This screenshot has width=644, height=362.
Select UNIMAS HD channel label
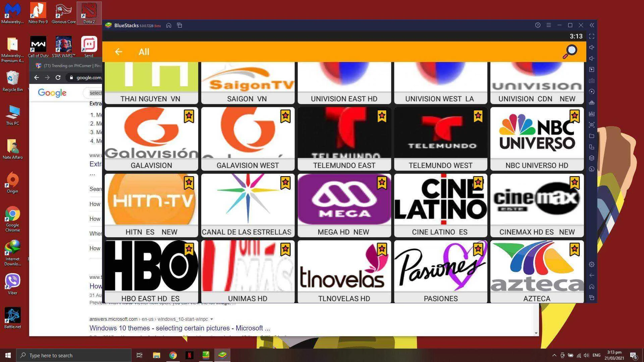click(248, 299)
